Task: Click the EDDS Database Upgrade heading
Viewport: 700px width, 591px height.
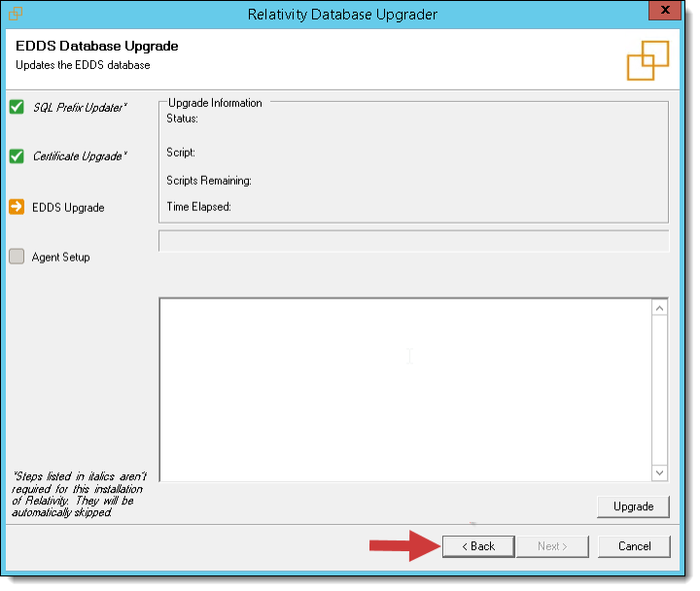Action: (97, 46)
